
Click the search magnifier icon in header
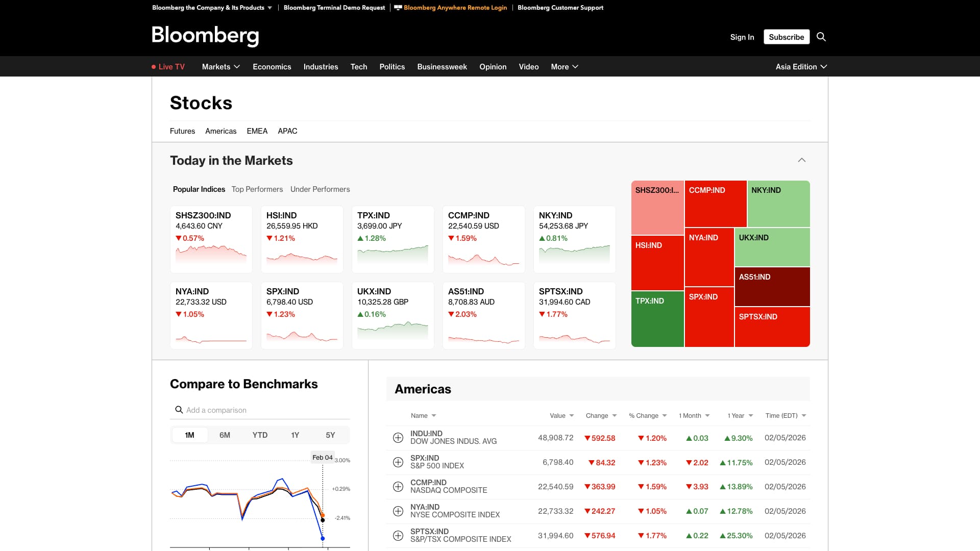[x=821, y=37]
